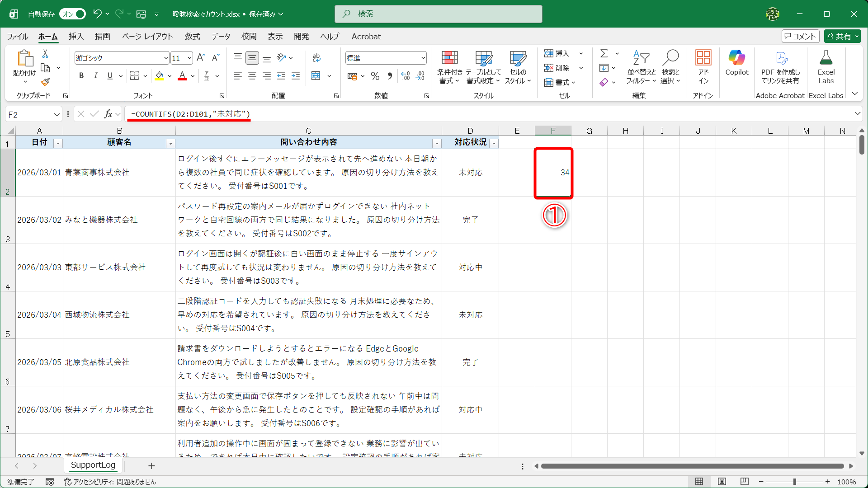This screenshot has width=868, height=488.
Task: Toggle bold formatting
Action: click(x=81, y=75)
